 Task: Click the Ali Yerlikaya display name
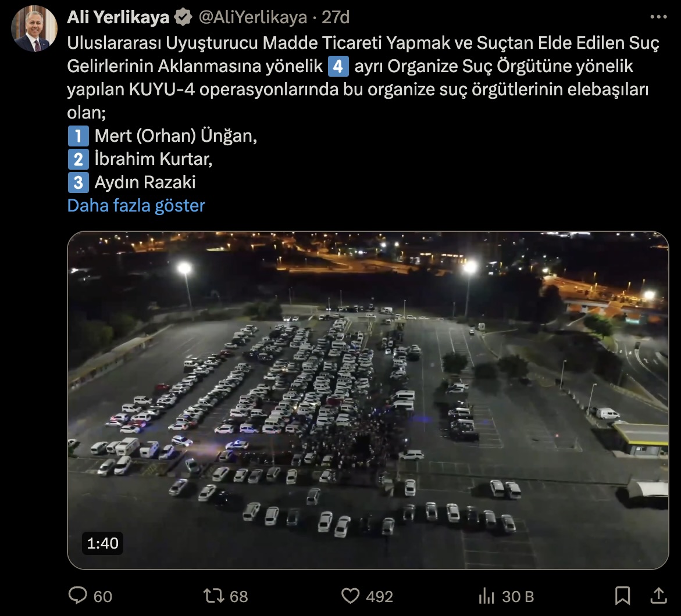(118, 17)
